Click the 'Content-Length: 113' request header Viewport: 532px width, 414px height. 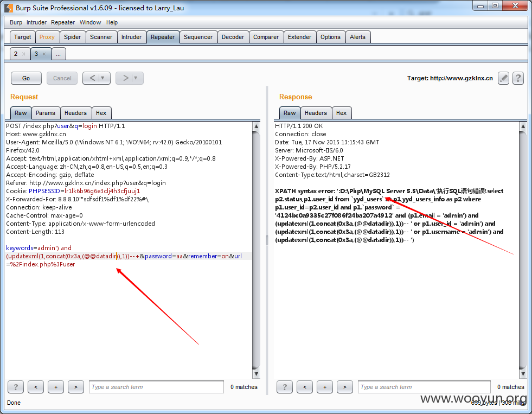35,232
